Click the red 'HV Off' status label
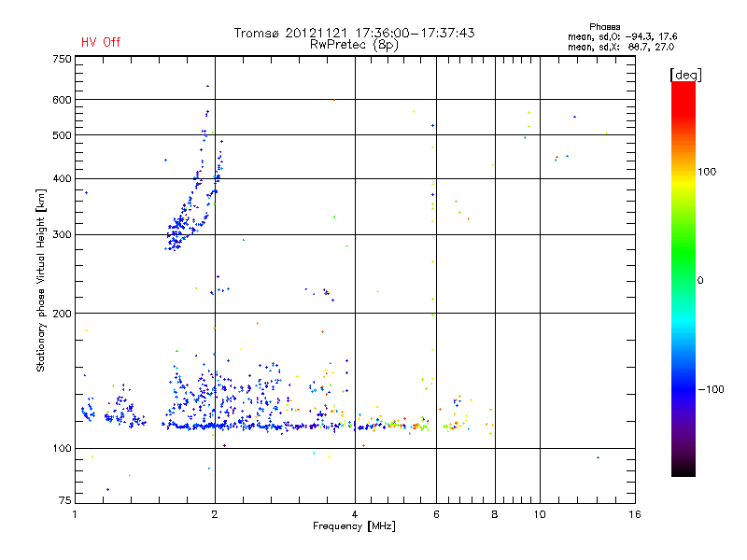The width and height of the screenshot is (747, 560). [x=101, y=42]
